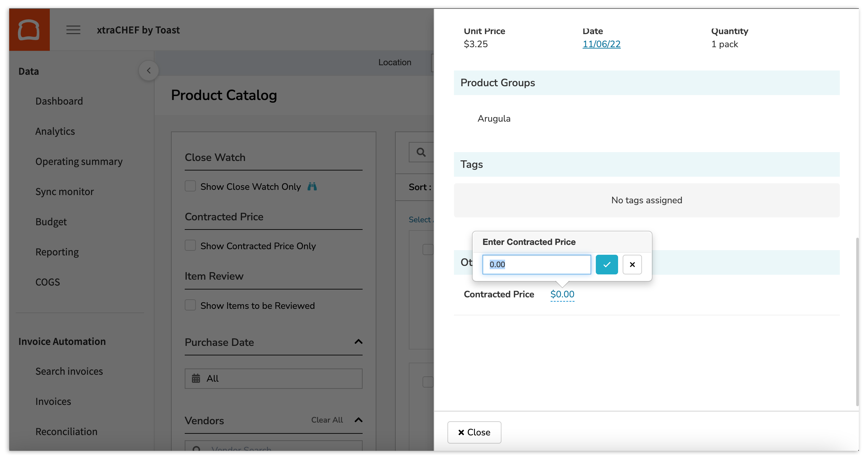Open the hamburger navigation menu
This screenshot has width=868, height=459.
coord(73,30)
